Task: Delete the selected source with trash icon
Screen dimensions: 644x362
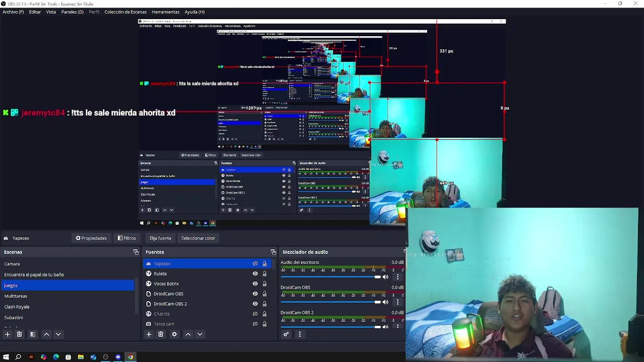Action: tap(161, 334)
